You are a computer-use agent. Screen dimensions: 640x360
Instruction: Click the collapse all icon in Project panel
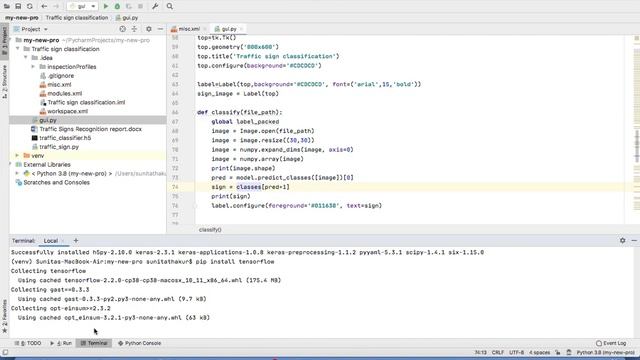click(x=134, y=29)
